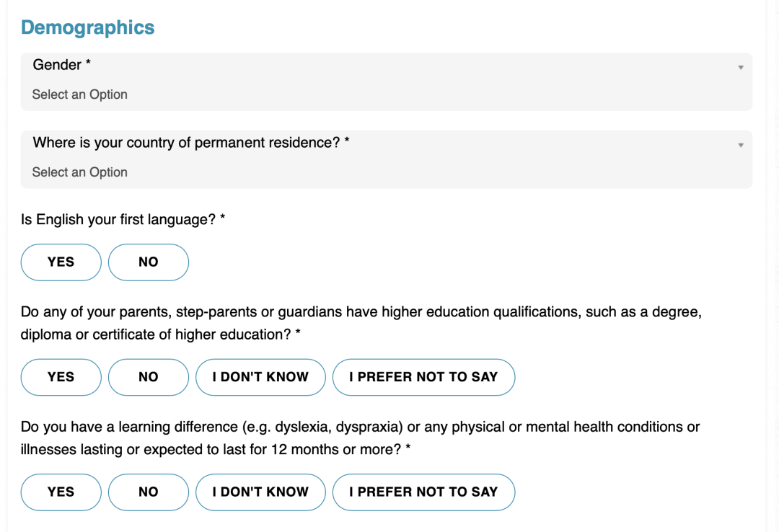Select NO for learning difference question
779x532 pixels.
tap(149, 492)
